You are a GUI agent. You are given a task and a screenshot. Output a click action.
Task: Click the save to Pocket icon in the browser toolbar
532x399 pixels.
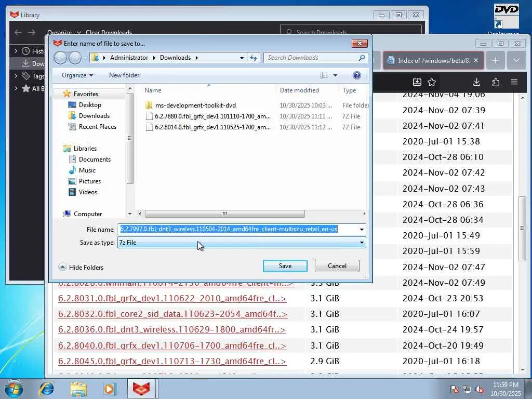pos(417,82)
